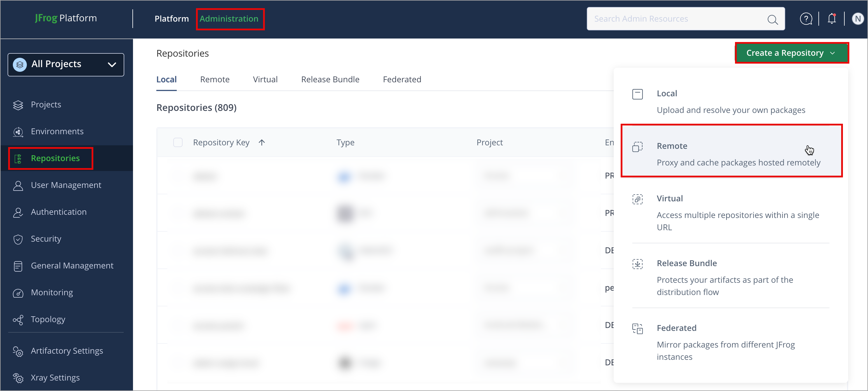Switch to the Federated tab
The image size is (868, 391).
[x=402, y=80]
